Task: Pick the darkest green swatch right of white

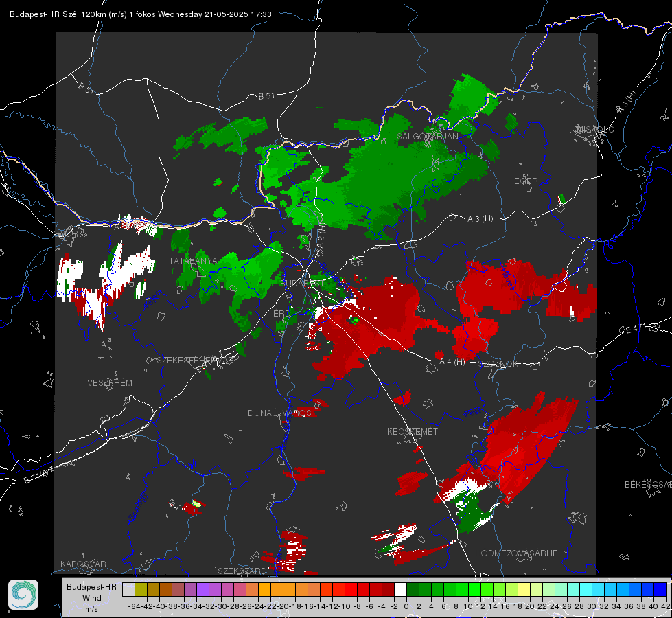Action: pos(413,589)
